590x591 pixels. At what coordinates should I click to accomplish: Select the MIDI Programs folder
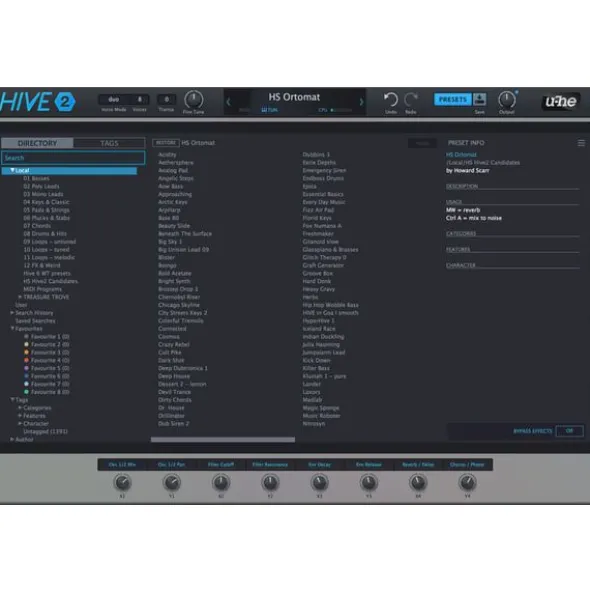43,289
